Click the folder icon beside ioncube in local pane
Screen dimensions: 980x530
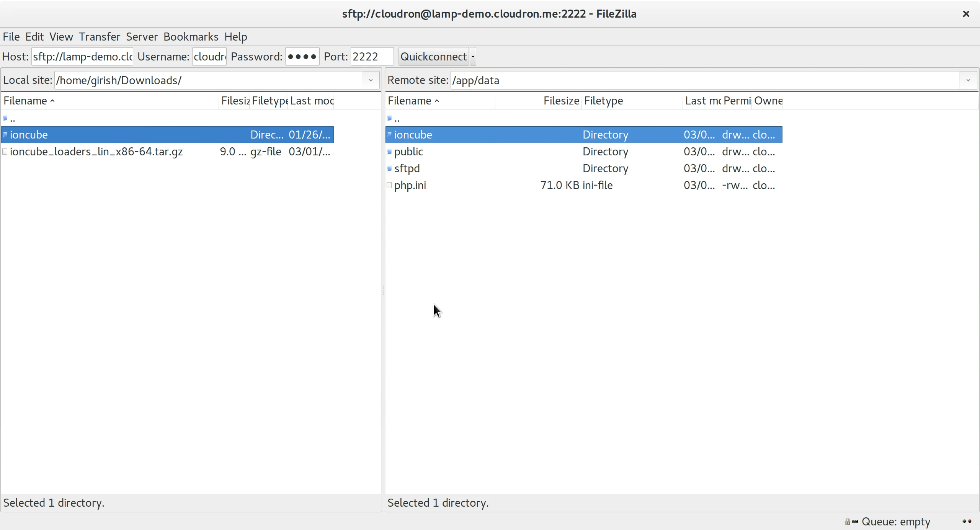point(5,134)
